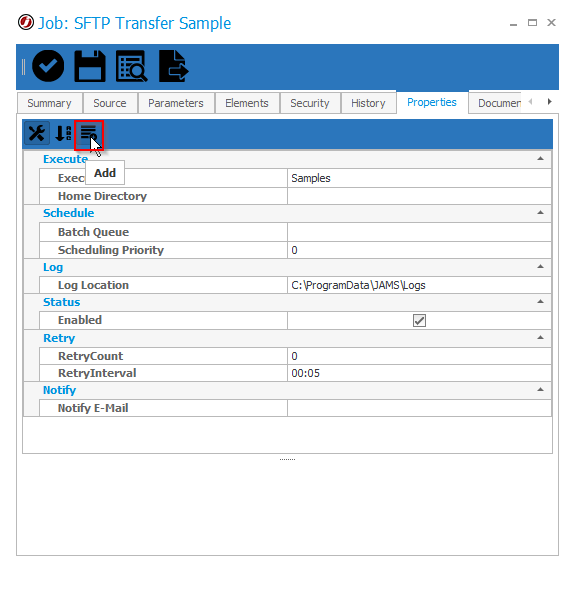This screenshot has width=572, height=597.
Task: Click the JAMS logo in the title bar
Action: tap(26, 22)
